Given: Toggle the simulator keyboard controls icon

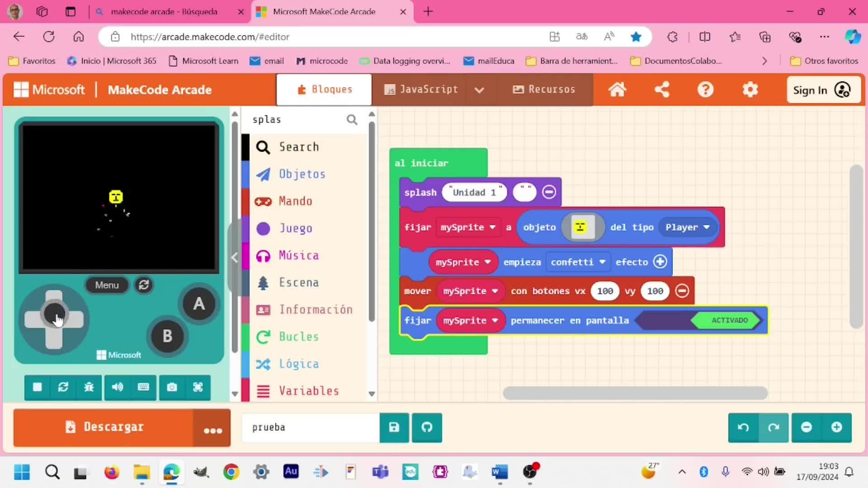Looking at the screenshot, I should (x=143, y=387).
